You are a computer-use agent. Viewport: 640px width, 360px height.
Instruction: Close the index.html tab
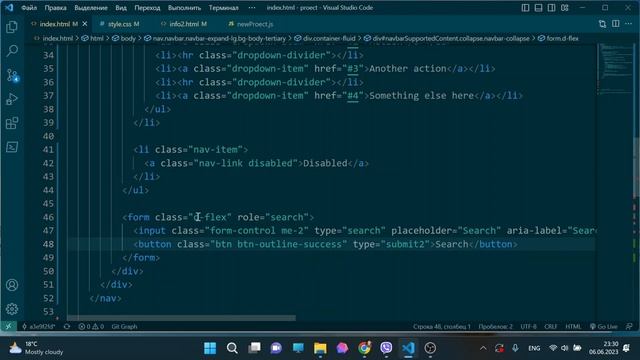click(85, 24)
